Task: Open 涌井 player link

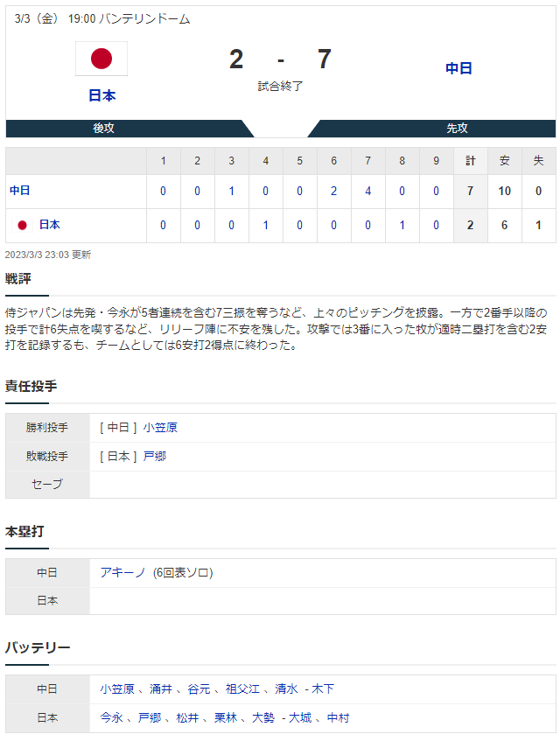Action: tap(161, 689)
